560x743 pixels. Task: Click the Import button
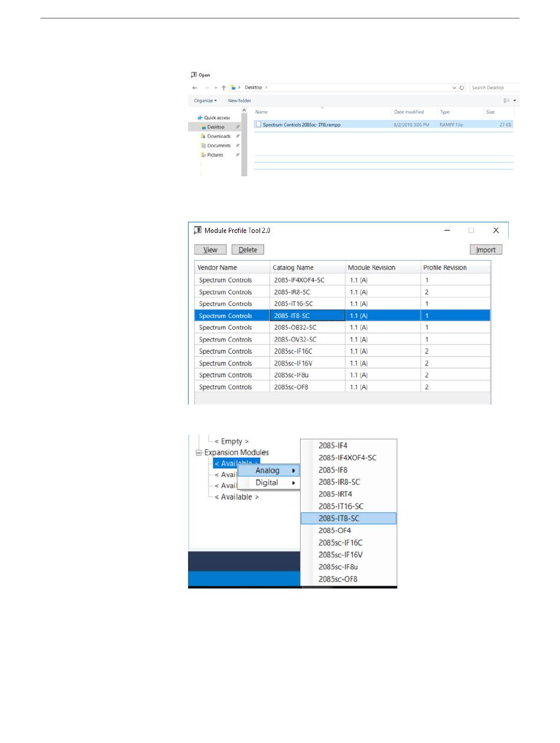click(486, 250)
